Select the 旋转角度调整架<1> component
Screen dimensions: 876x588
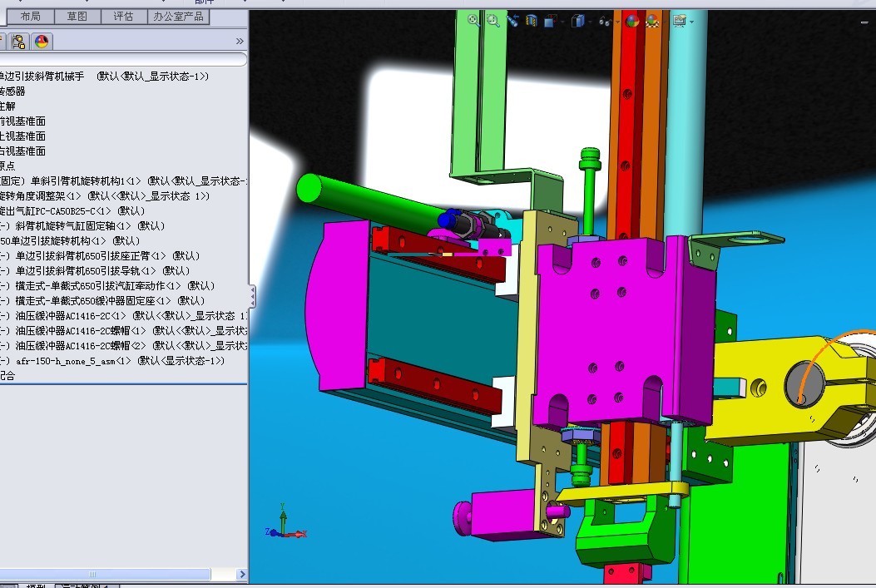[105, 196]
